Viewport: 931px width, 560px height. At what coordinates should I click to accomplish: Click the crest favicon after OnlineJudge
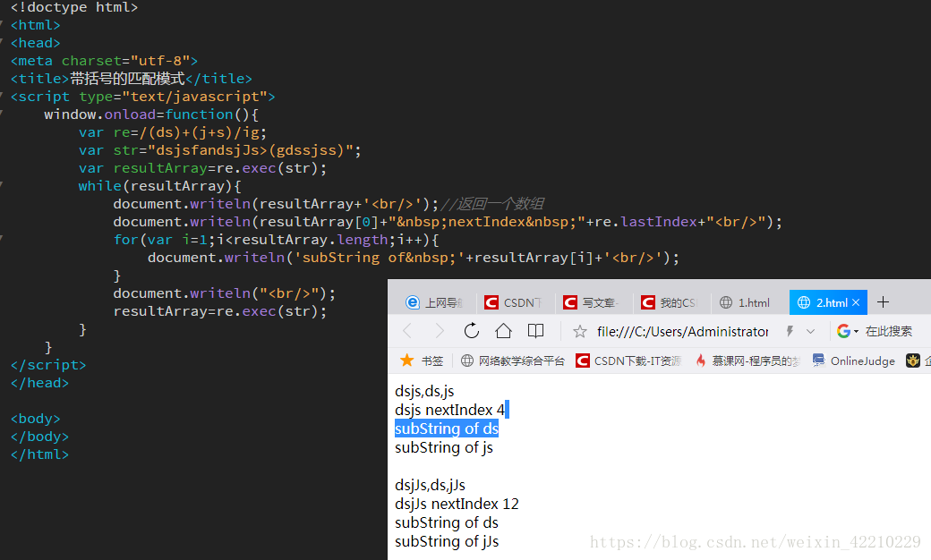point(912,361)
